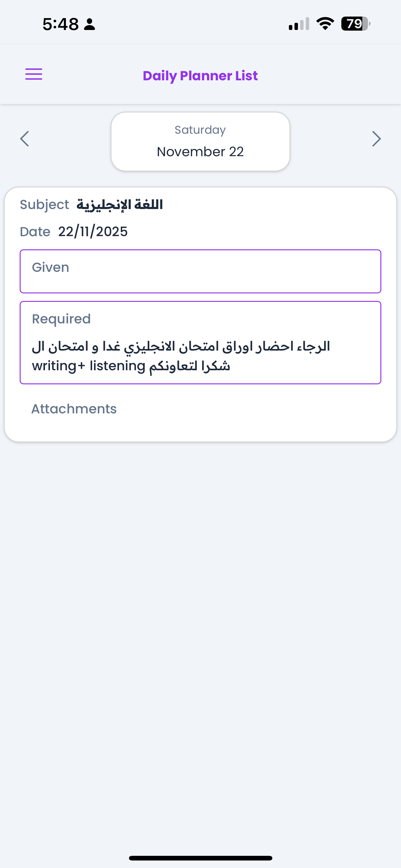Tap the person icon beside the clock
401x868 pixels.
point(90,24)
